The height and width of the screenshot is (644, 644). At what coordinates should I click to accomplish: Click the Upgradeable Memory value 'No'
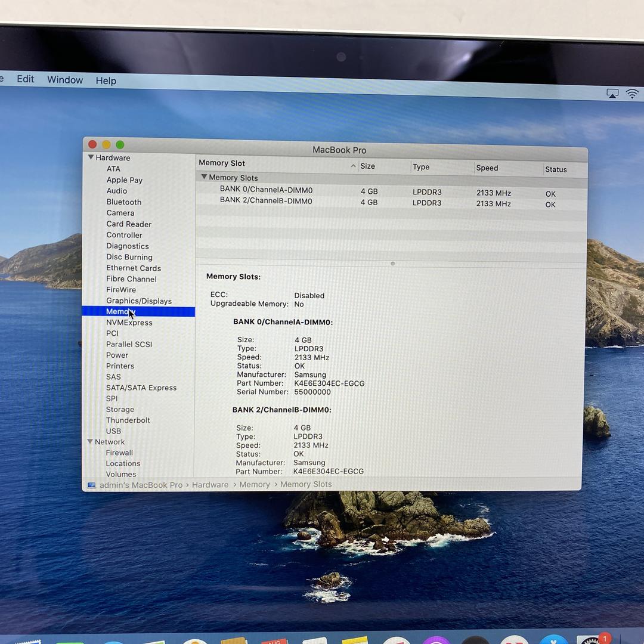coord(299,304)
